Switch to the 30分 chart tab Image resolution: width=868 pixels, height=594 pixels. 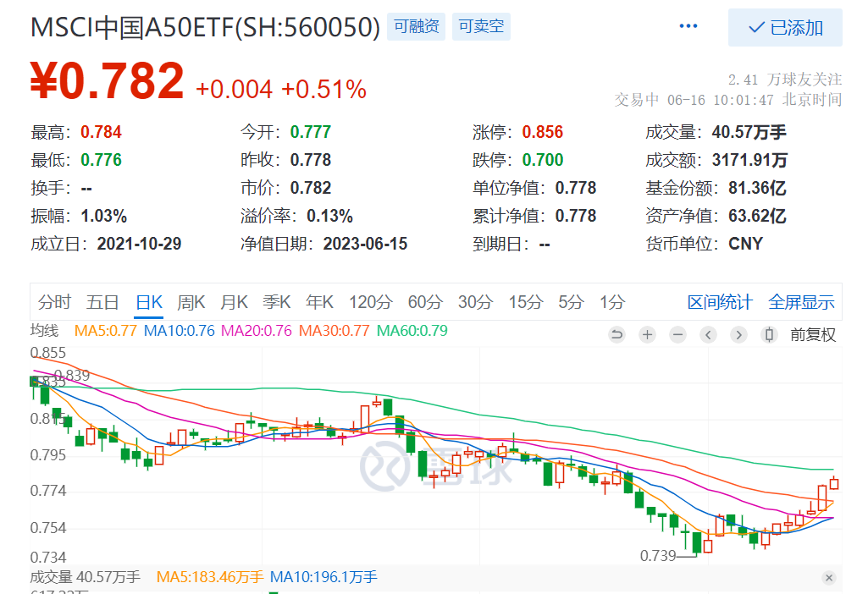(x=475, y=302)
